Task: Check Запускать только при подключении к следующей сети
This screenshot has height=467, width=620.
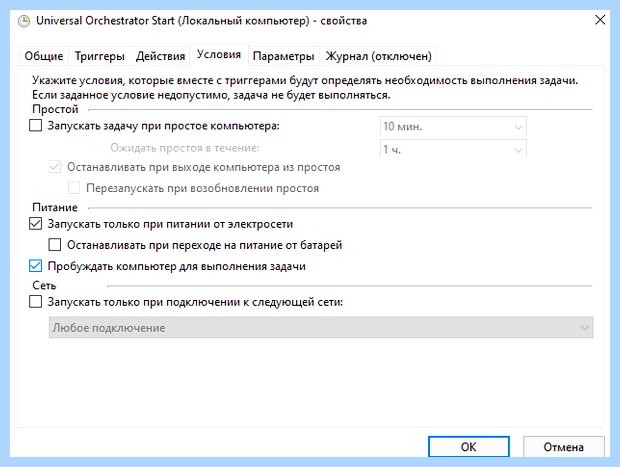Action: [36, 302]
